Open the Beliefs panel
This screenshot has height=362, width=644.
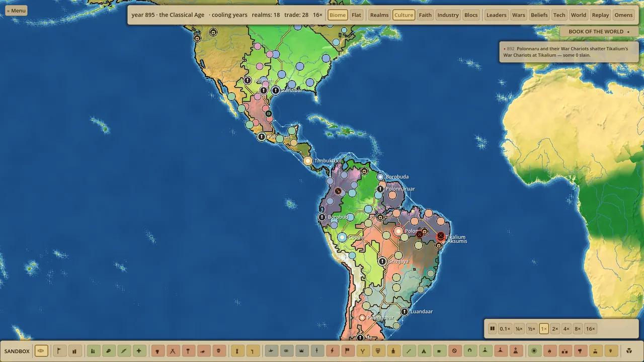(x=539, y=15)
